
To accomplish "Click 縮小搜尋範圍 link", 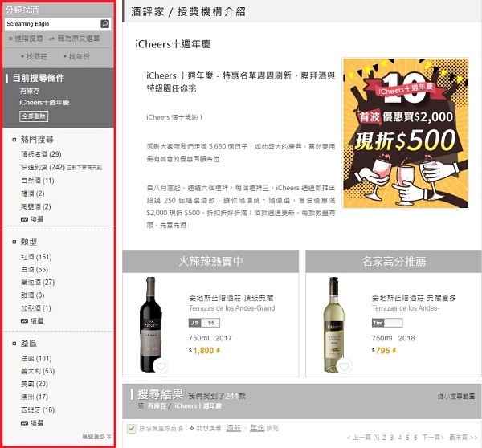I will tap(456, 397).
